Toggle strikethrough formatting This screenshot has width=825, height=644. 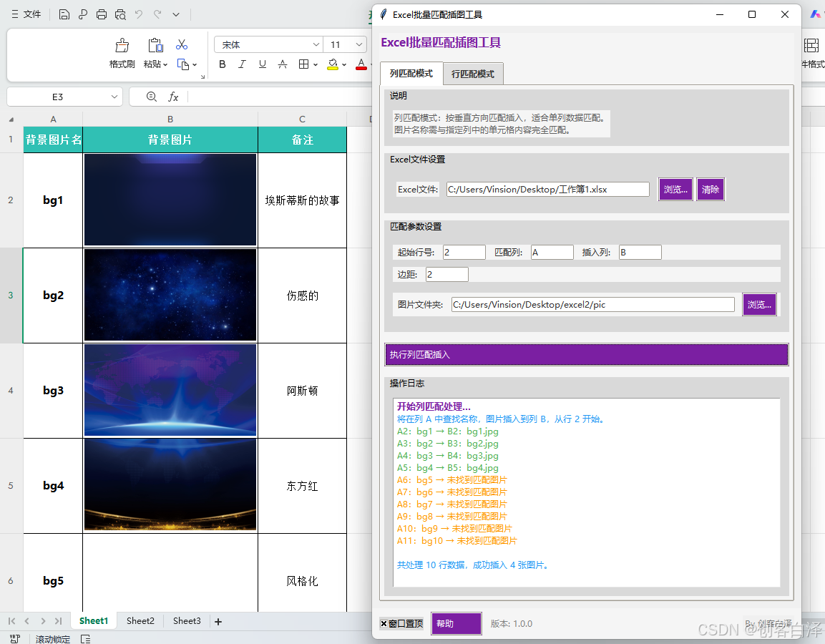tap(283, 64)
